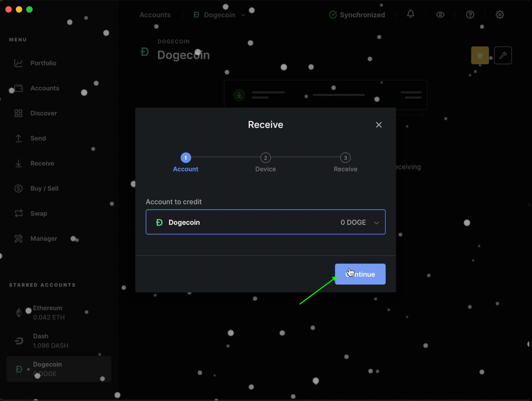The height and width of the screenshot is (401, 532).
Task: Toggle balance visibility eye icon
Action: (x=440, y=15)
